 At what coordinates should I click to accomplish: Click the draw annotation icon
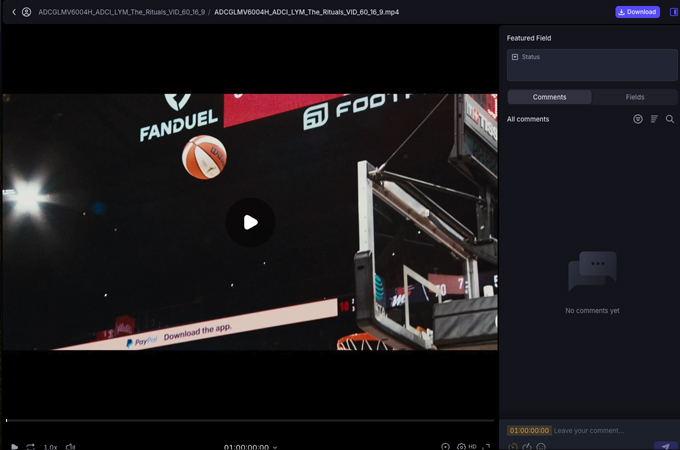tap(527, 447)
